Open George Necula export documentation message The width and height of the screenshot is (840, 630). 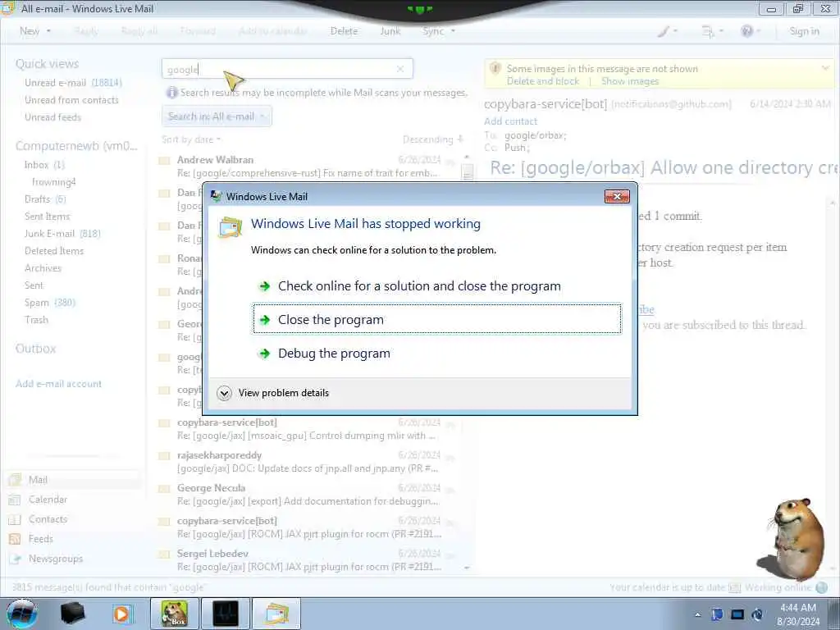308,495
